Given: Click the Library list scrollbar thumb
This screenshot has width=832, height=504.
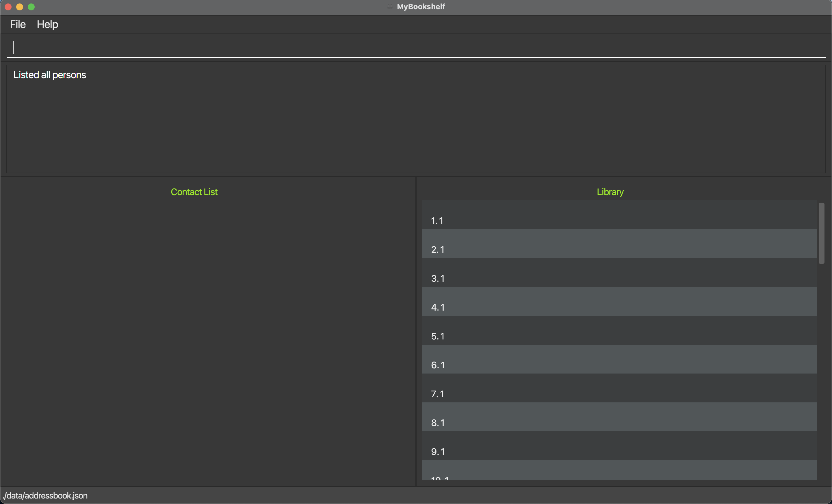Looking at the screenshot, I should pyautogui.click(x=821, y=234).
